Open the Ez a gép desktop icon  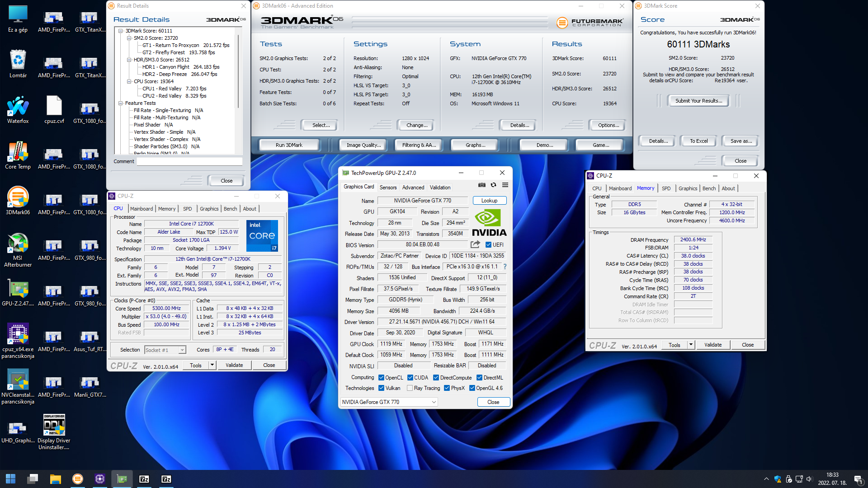(x=18, y=19)
